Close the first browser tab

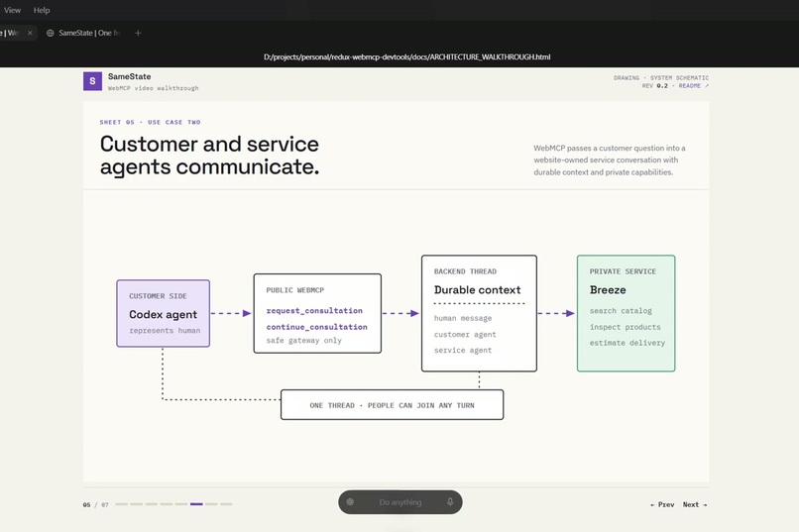(x=30, y=33)
